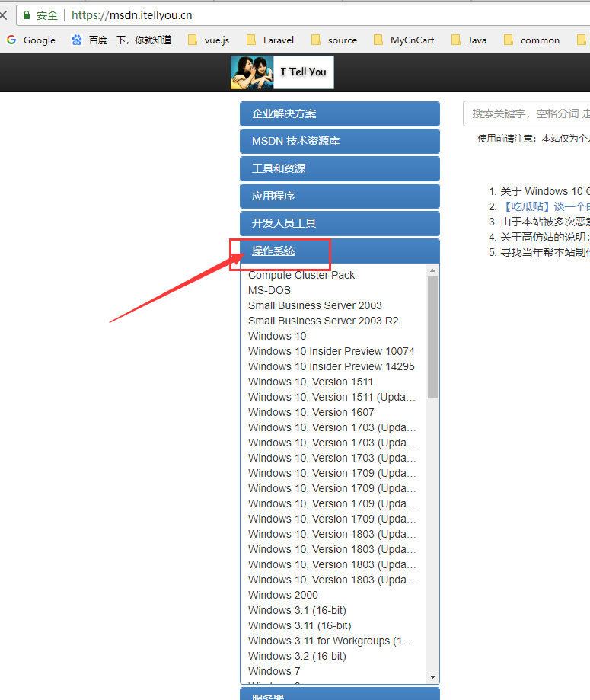The image size is (590, 700).
Task: Collapse the 操作系统 category header
Action: (x=340, y=251)
